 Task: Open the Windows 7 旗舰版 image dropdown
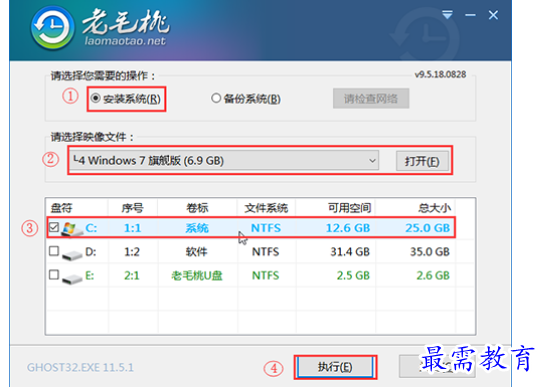pyautogui.click(x=224, y=161)
